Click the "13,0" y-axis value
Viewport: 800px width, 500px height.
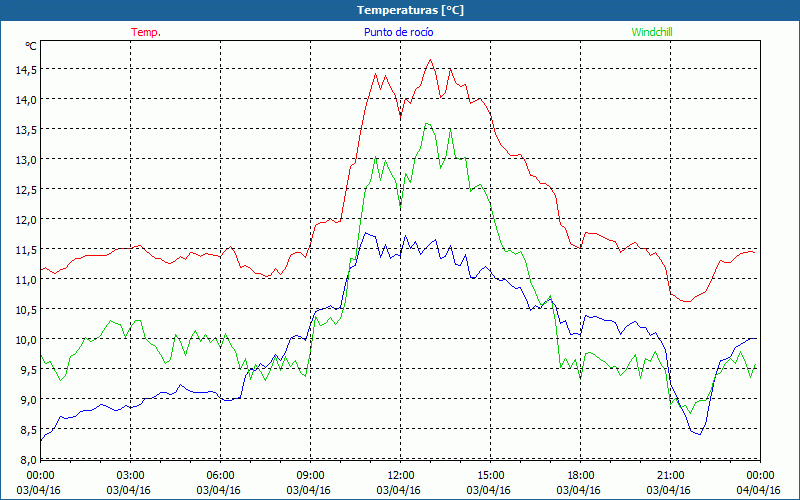click(x=26, y=160)
